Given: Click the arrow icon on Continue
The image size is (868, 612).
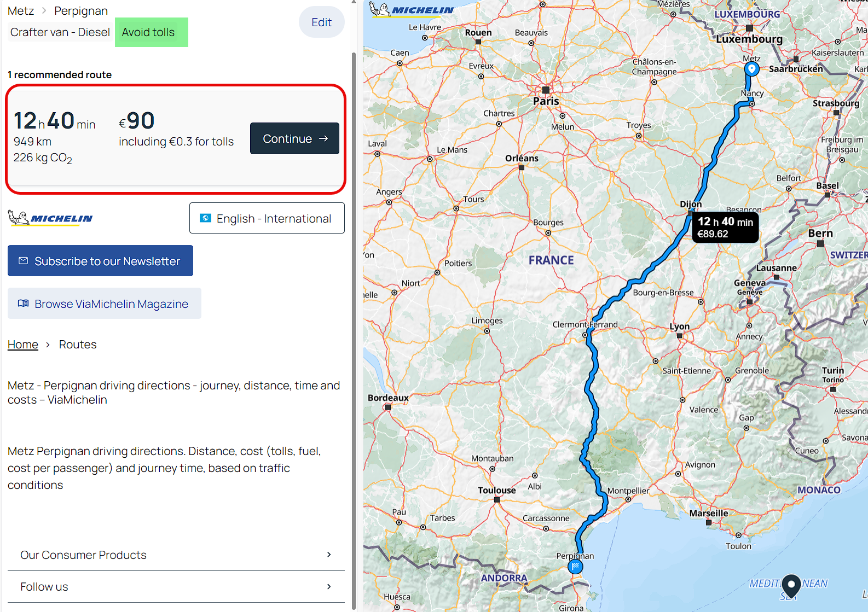Looking at the screenshot, I should (x=323, y=138).
